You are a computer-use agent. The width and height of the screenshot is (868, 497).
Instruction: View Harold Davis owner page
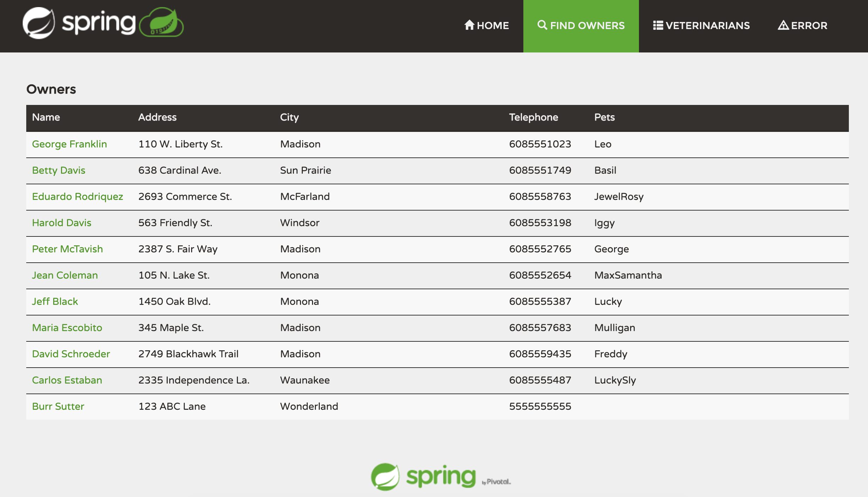click(x=62, y=223)
